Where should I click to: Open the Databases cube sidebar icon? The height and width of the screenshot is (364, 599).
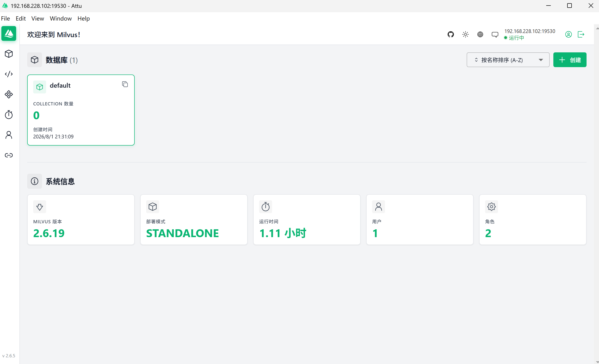[x=9, y=54]
